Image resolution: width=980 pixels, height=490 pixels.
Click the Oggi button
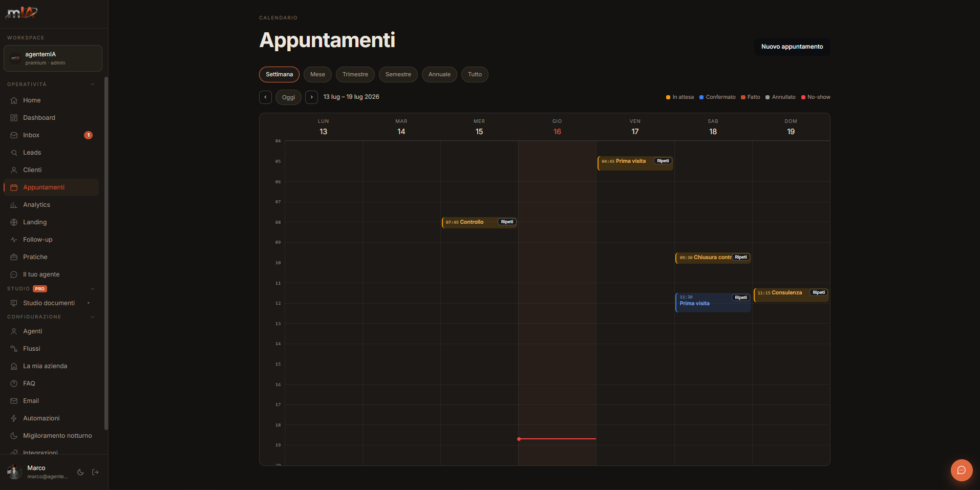[x=288, y=97]
